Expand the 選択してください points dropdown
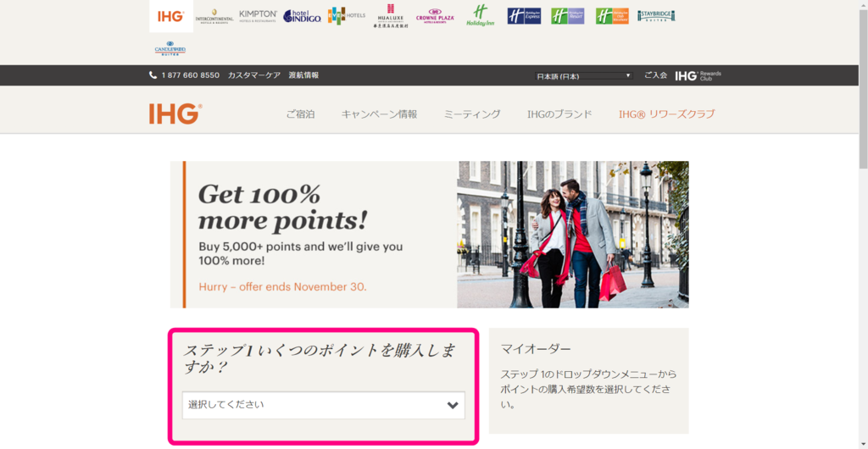The width and height of the screenshot is (868, 449). coord(323,405)
